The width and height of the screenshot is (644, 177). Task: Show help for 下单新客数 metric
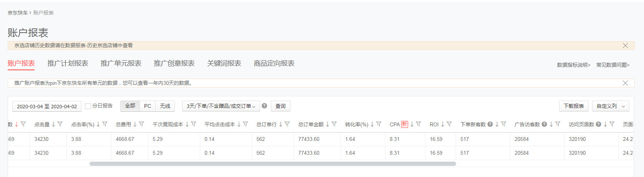[490, 124]
